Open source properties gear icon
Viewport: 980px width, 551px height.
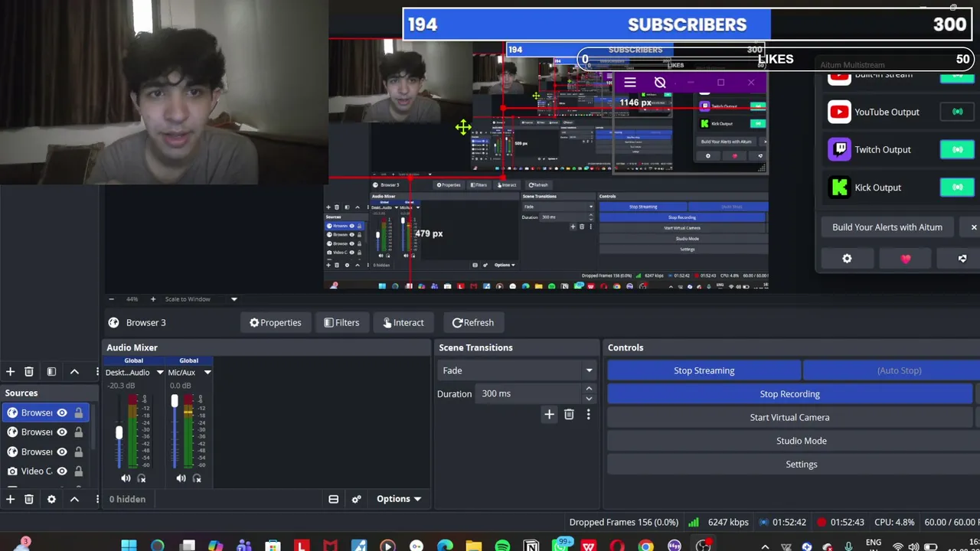click(x=51, y=499)
